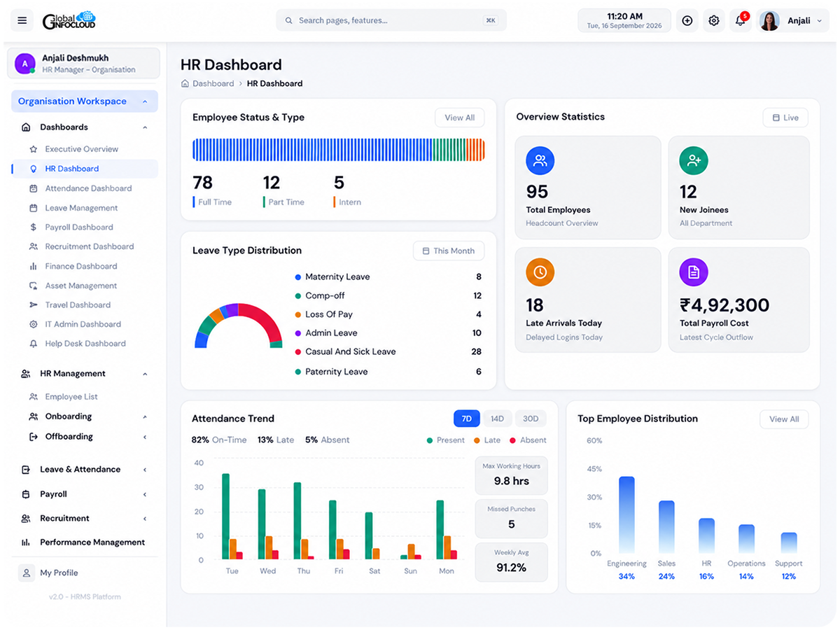The height and width of the screenshot is (630, 840).
Task: Click the orange Late Arrivals clock icon
Action: (x=540, y=272)
